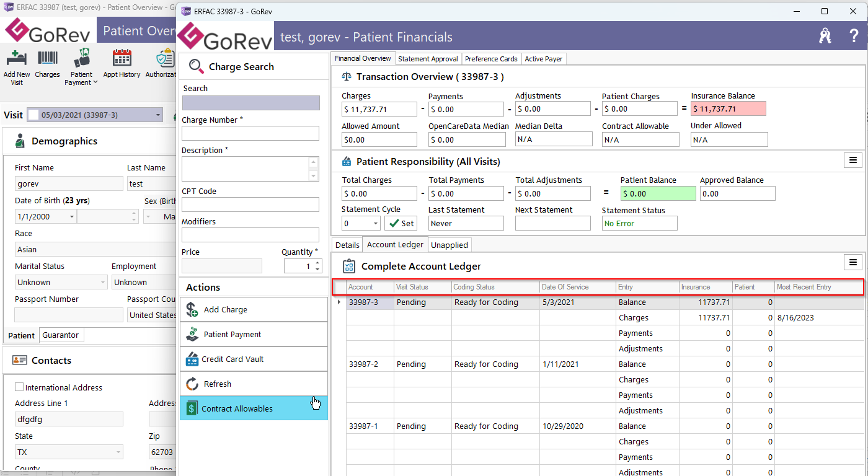Screen dimensions: 868x476
Task: Click the Contacts card icon
Action: click(x=20, y=360)
